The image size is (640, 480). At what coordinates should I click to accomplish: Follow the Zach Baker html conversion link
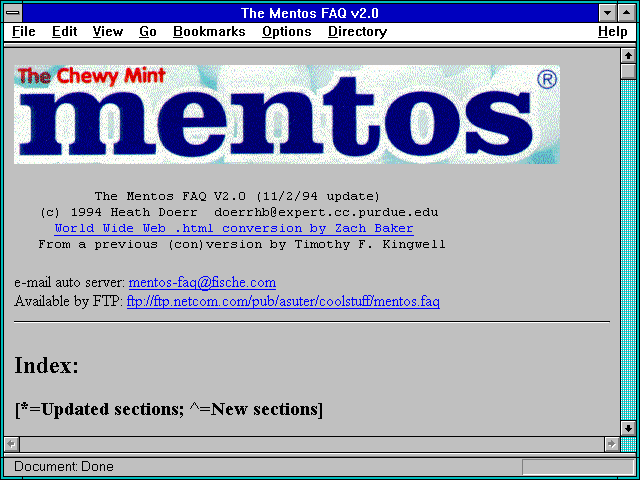[x=234, y=228]
